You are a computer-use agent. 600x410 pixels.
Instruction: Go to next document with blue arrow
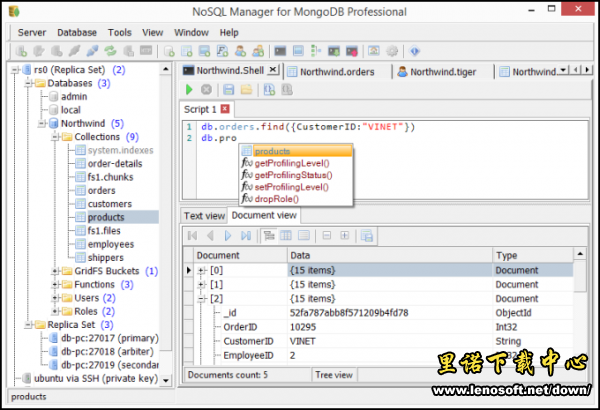click(x=228, y=235)
